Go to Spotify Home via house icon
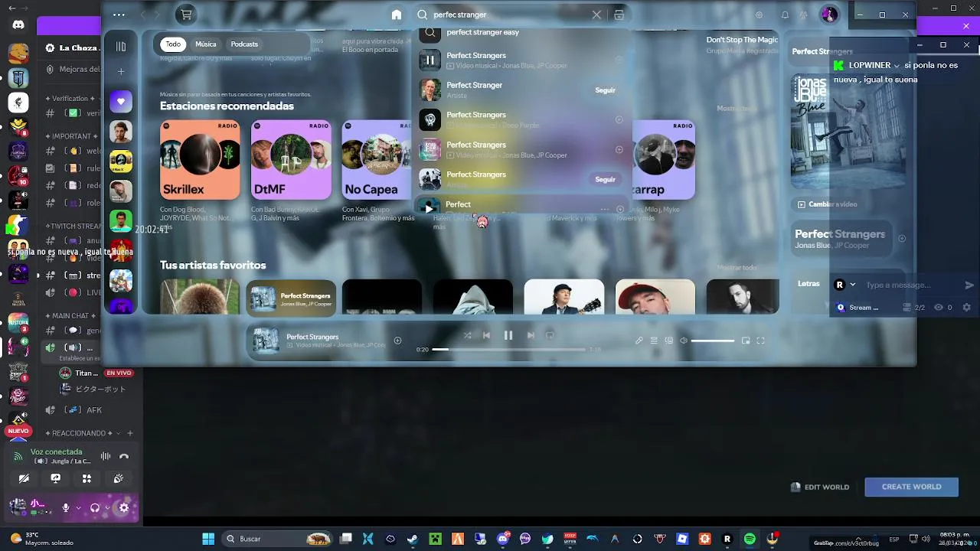 point(396,15)
